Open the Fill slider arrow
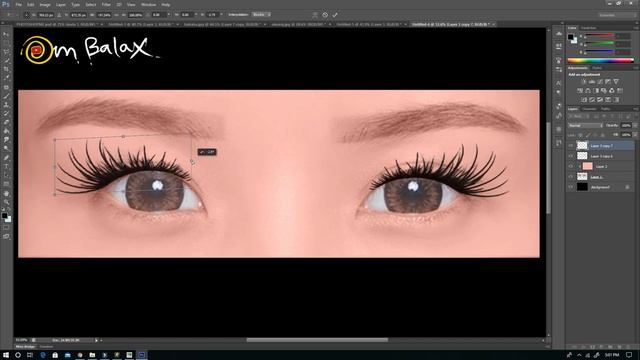 click(x=635, y=135)
